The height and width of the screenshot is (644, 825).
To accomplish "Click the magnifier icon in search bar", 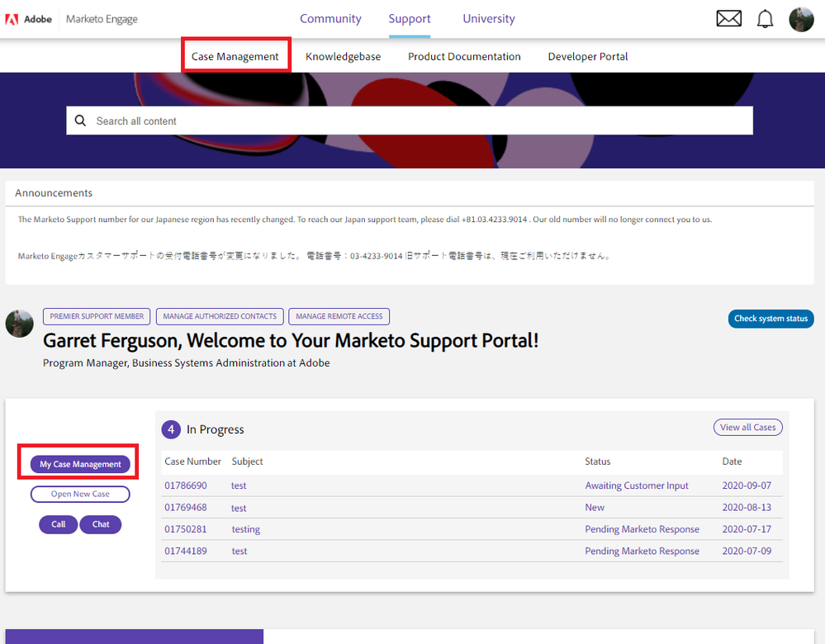I will [x=80, y=121].
